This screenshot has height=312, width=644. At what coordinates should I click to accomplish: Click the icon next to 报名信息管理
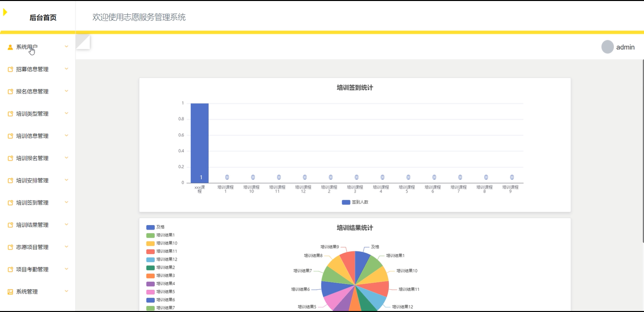coord(10,92)
